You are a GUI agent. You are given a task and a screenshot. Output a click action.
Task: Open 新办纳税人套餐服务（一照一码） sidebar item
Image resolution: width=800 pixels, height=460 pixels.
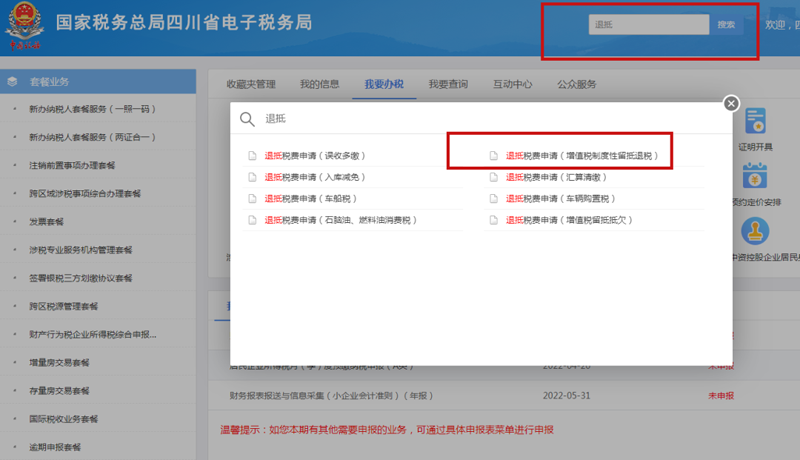click(92, 109)
